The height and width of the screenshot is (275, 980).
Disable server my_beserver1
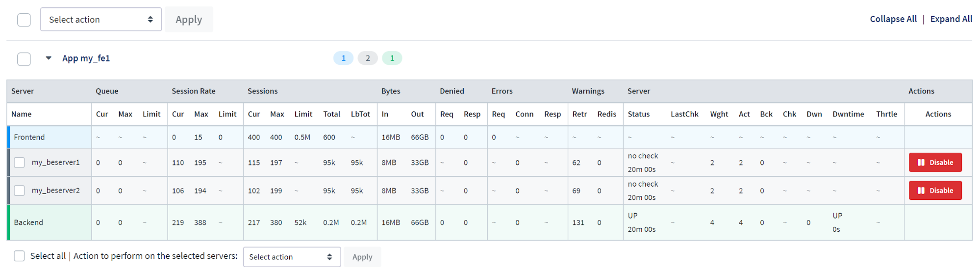point(935,163)
